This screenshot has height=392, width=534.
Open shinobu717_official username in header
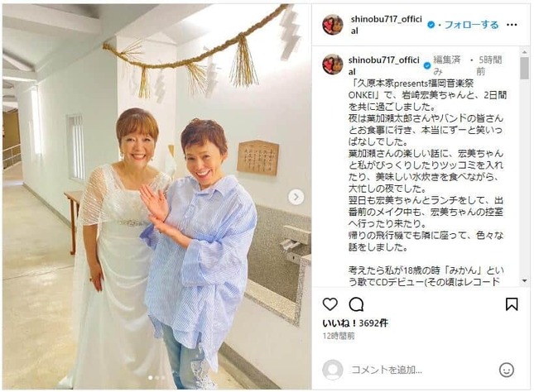[x=387, y=25]
